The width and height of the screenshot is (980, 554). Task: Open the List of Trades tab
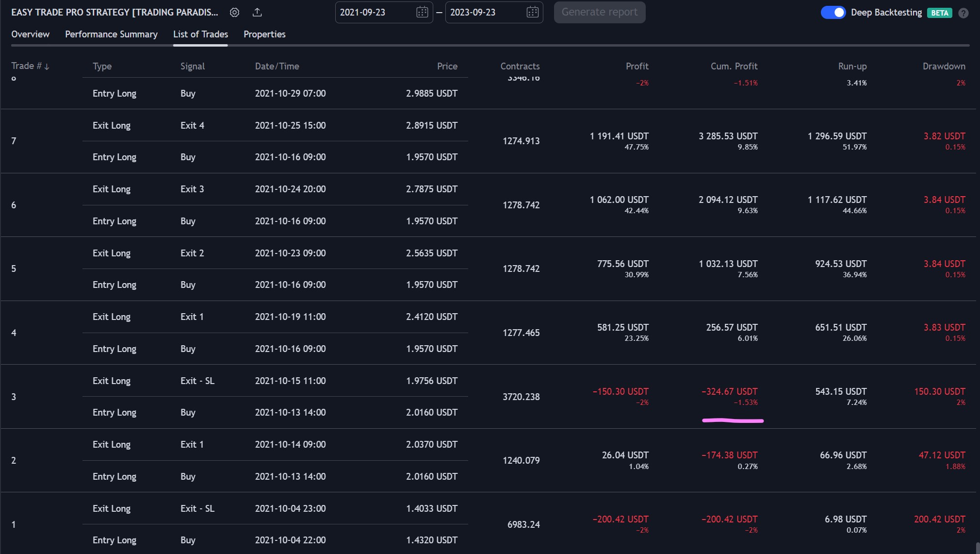pos(200,34)
